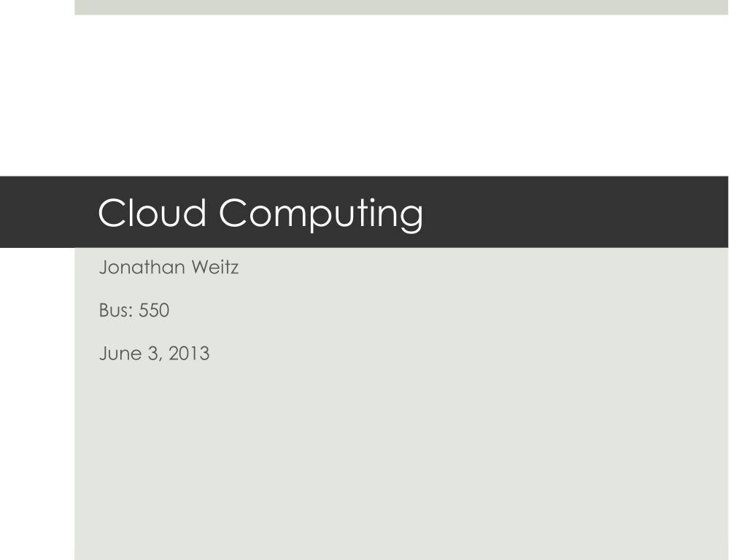Click the white left margin below banner

pos(37,404)
